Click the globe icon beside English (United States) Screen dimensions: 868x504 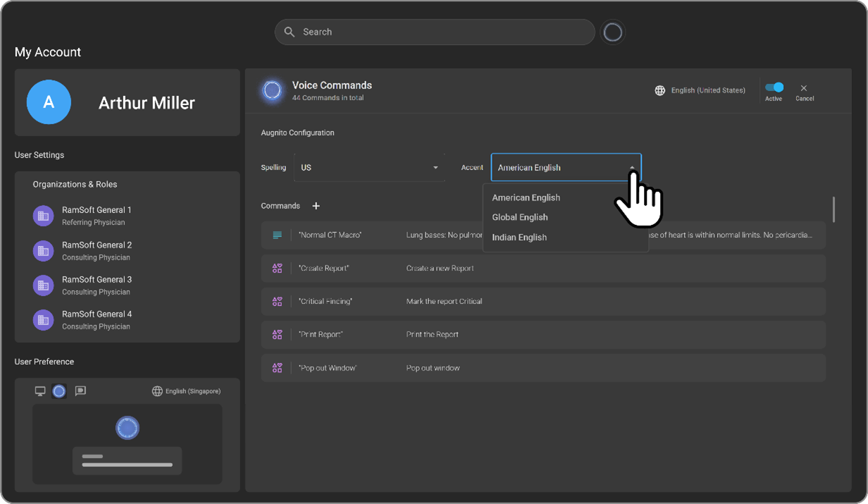pos(660,90)
